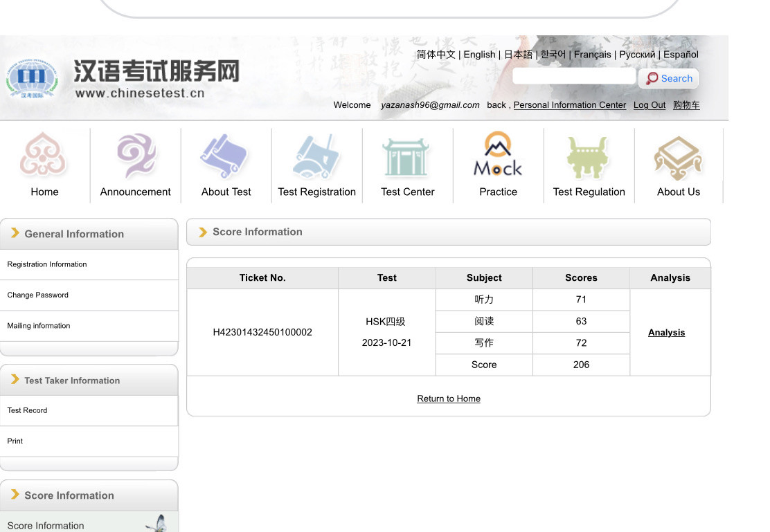Select Change Password in sidebar
The image size is (770, 532).
[x=38, y=295]
